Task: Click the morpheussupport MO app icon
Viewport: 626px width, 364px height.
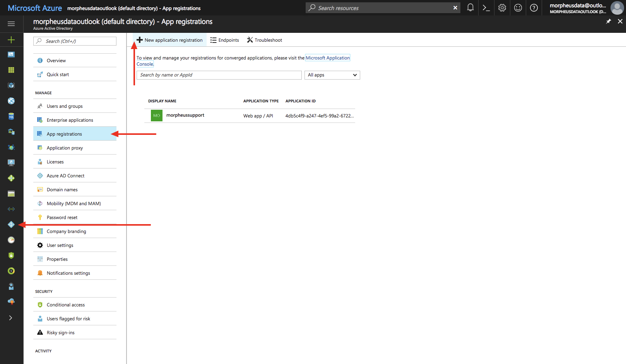Action: click(x=157, y=116)
